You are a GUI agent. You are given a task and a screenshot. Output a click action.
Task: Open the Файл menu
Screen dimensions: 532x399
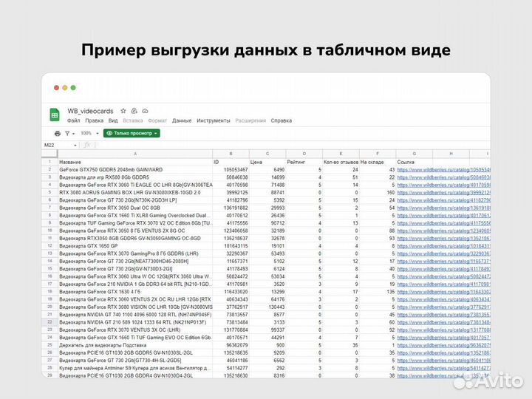point(74,120)
